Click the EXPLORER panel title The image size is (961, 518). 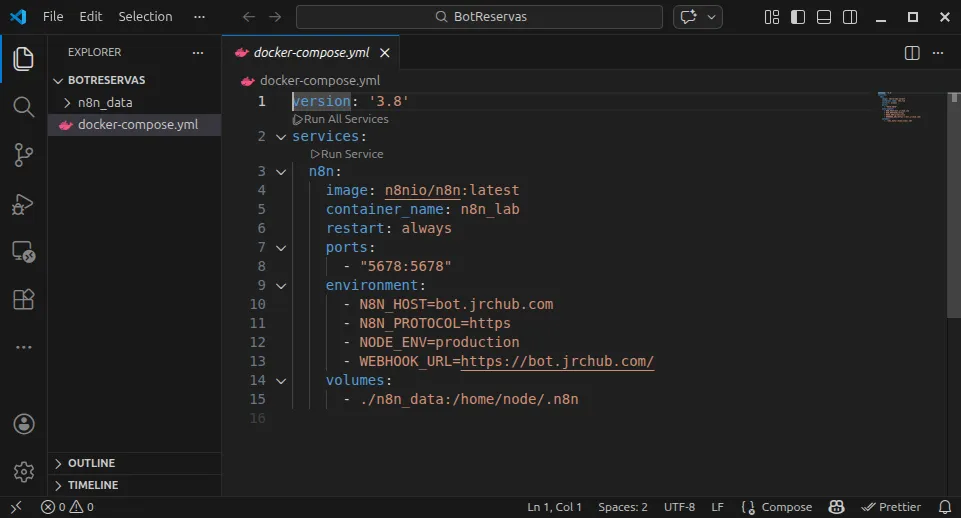point(94,52)
